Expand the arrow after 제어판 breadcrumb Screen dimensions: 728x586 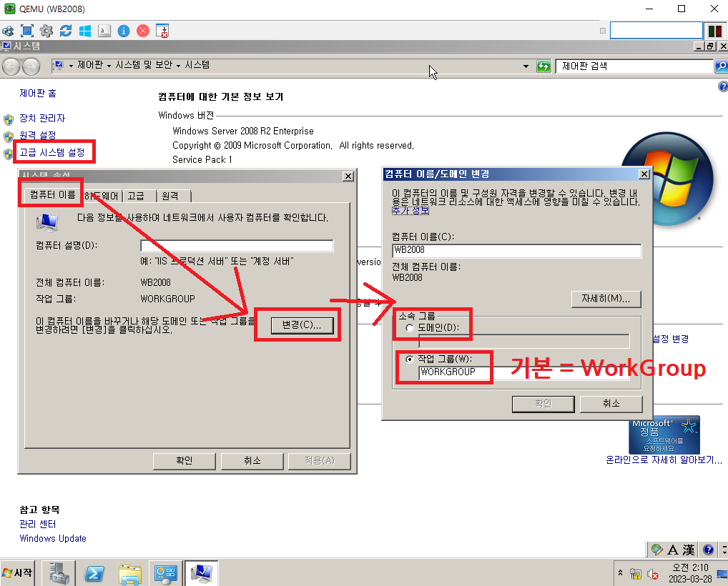pyautogui.click(x=109, y=66)
